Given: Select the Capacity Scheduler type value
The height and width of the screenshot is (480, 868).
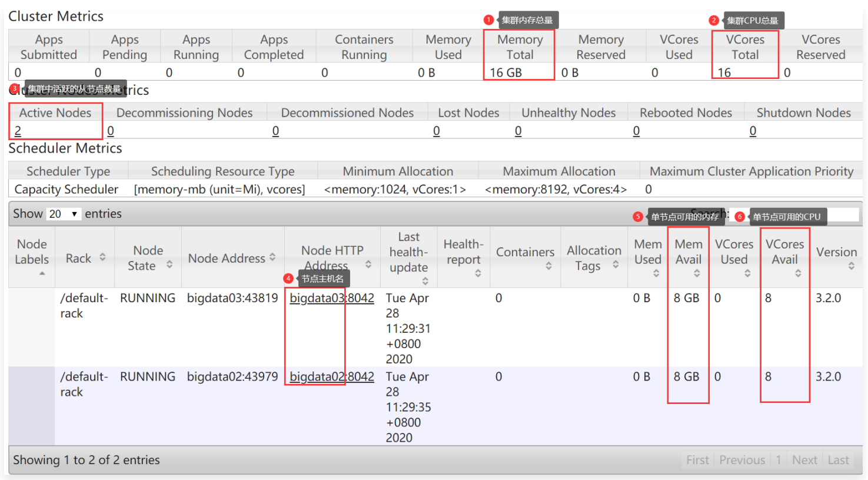Looking at the screenshot, I should tap(66, 190).
